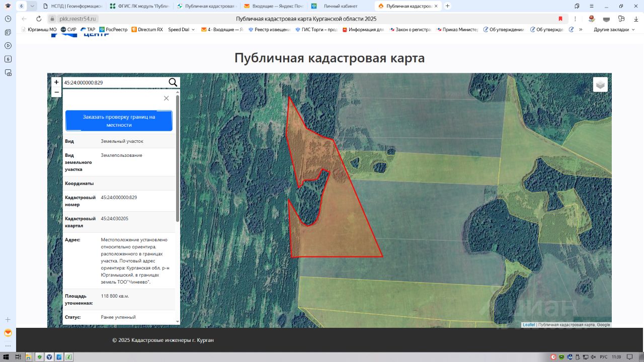
Task: Open Task View on the taskbar
Action: click(18, 357)
